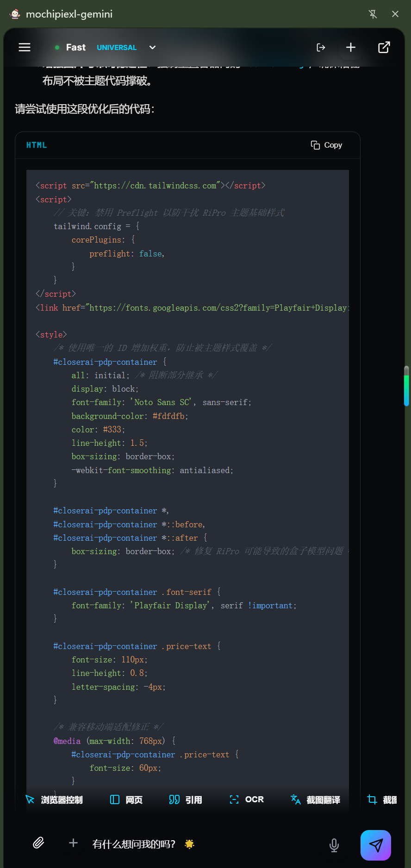The image size is (411, 868).
Task: Click the paperclip attachment icon
Action: [38, 843]
